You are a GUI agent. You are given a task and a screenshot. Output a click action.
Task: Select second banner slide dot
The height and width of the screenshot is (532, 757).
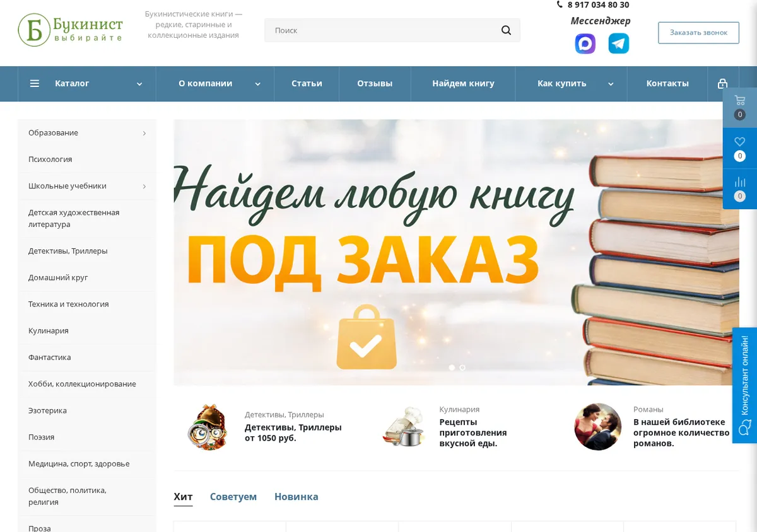coord(462,367)
